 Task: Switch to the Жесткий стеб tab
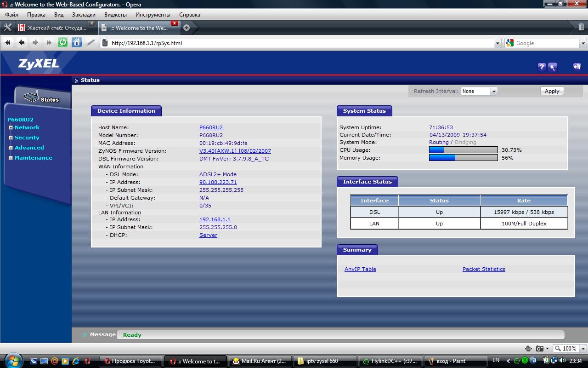[56, 28]
